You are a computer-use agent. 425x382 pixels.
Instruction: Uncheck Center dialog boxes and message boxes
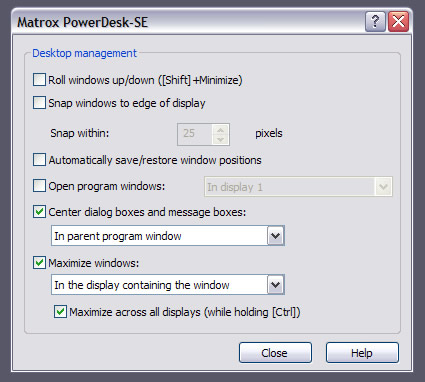pos(39,212)
